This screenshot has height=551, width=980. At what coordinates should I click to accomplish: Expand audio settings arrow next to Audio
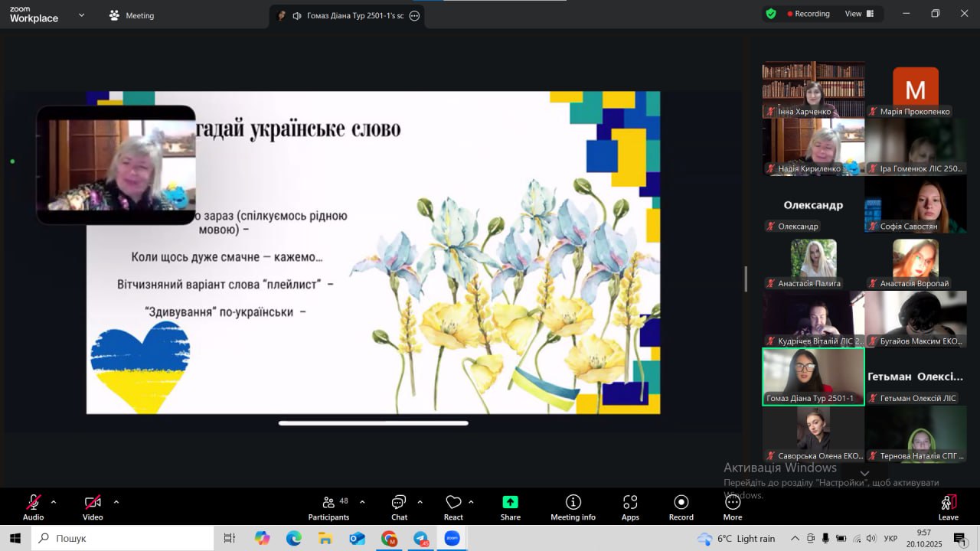54,502
